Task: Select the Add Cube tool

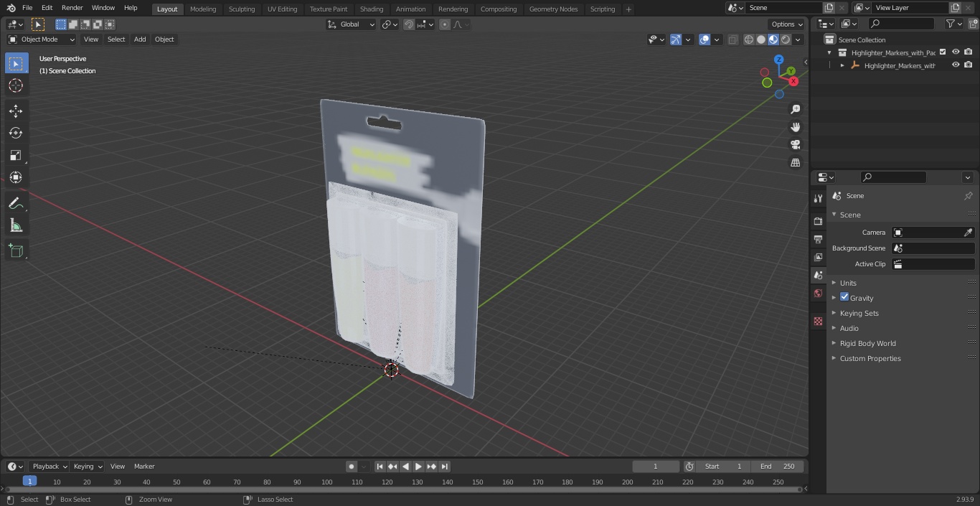Action: coord(16,251)
